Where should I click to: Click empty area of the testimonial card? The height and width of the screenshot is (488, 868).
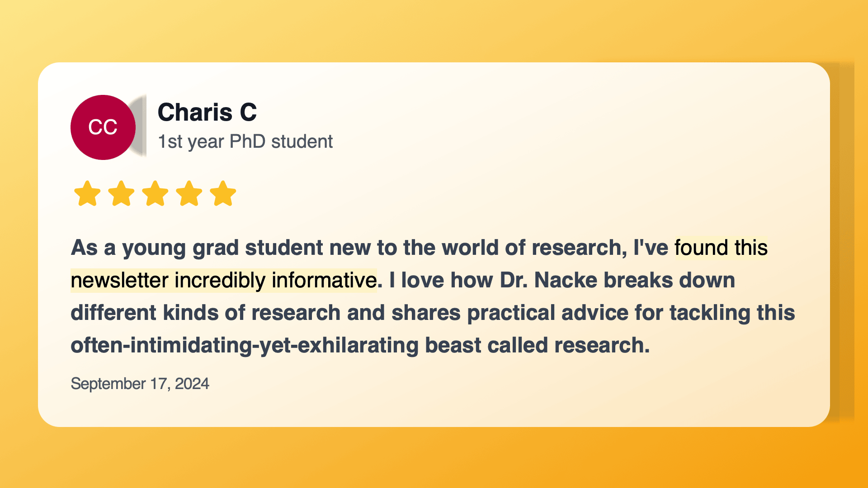(588, 149)
